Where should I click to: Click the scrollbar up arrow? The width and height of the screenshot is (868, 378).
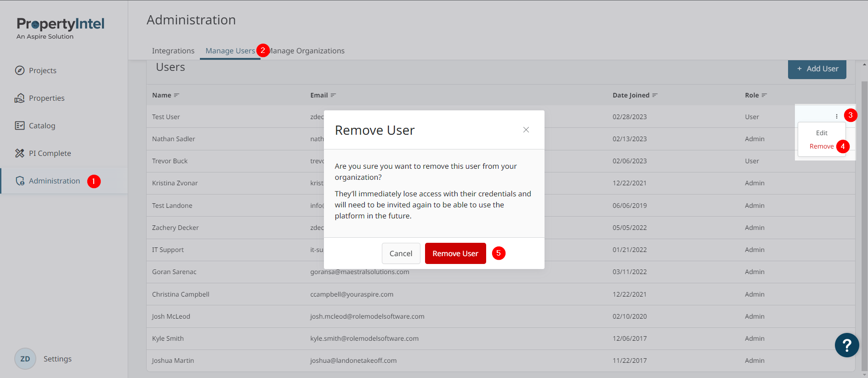pyautogui.click(x=864, y=64)
